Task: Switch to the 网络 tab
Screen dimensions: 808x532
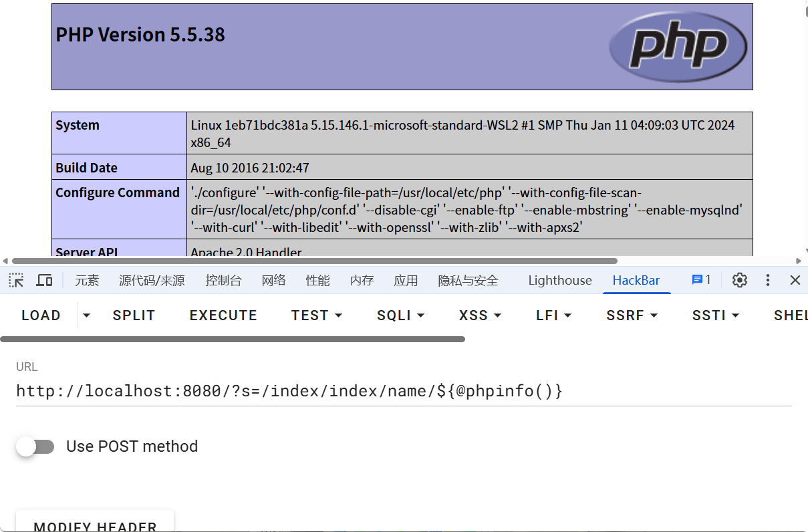Action: click(x=273, y=281)
